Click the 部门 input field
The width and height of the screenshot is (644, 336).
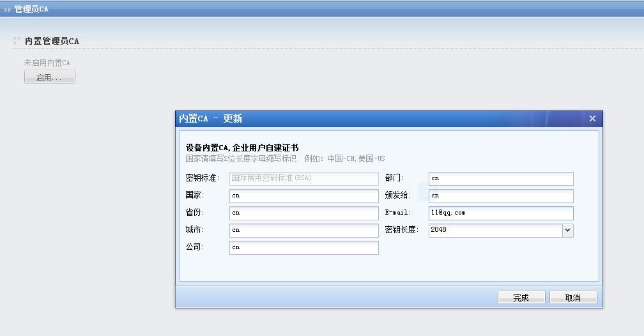501,178
